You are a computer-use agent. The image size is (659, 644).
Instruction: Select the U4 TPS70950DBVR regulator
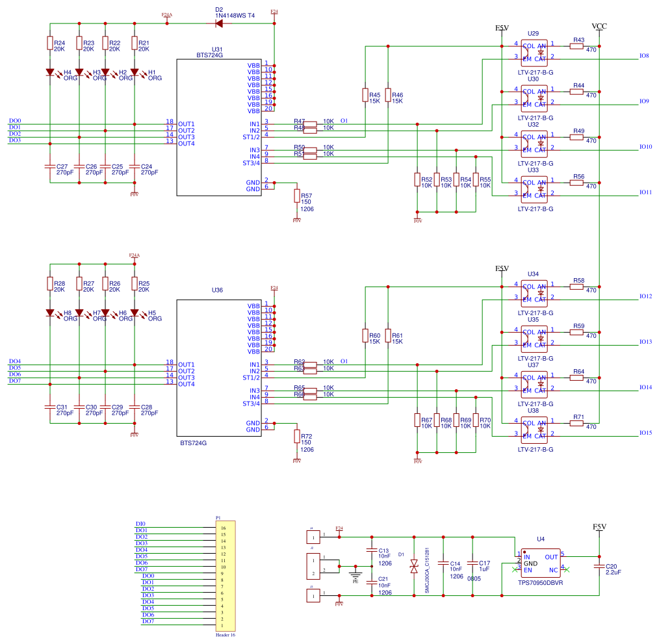(541, 563)
